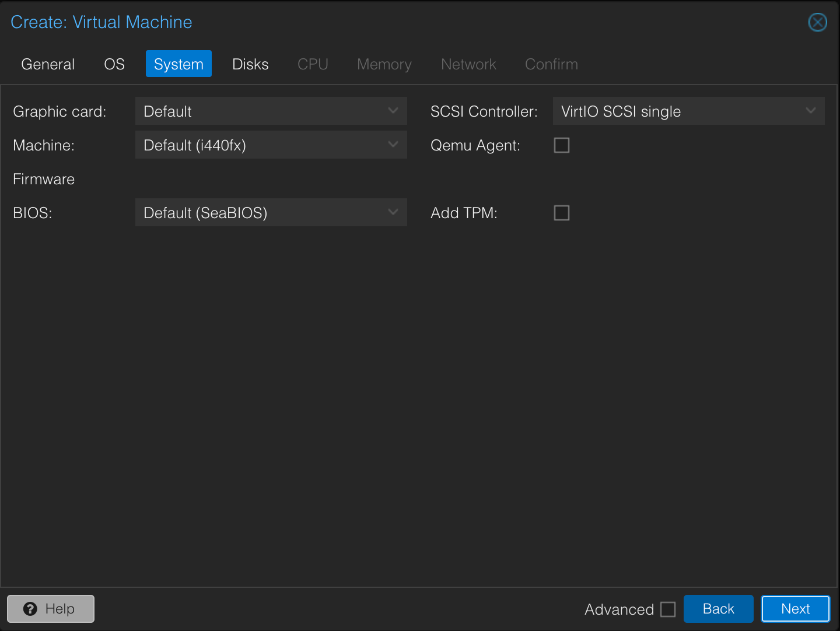Tick the Add TPM checkbox

point(562,213)
